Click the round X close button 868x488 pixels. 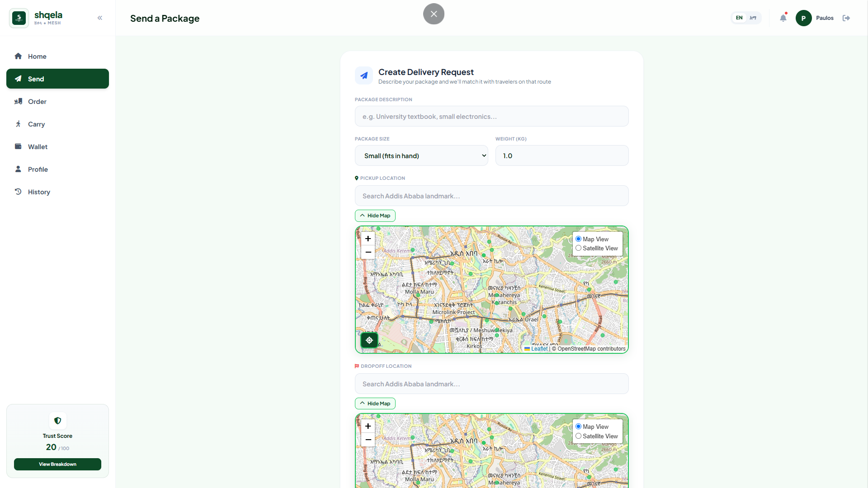(434, 14)
